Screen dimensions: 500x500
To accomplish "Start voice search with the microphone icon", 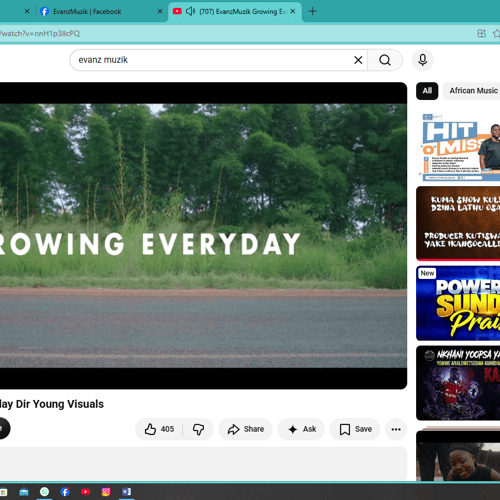I will coord(423,60).
